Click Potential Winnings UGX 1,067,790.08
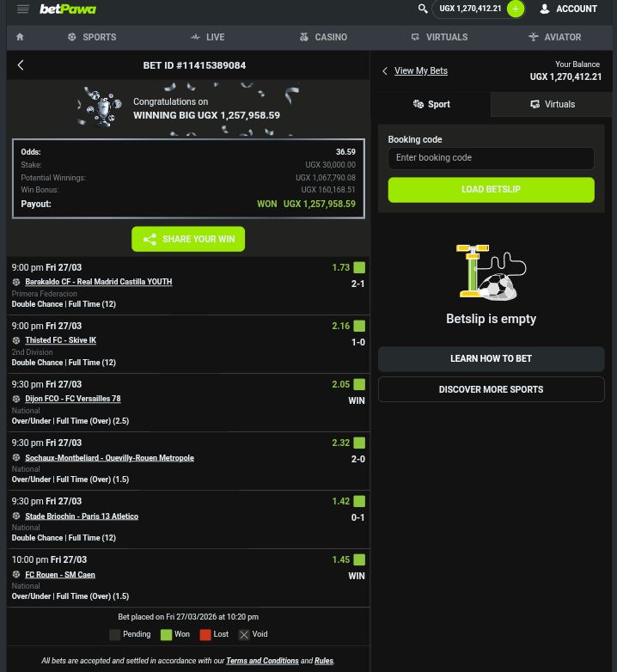The image size is (617, 672). (x=326, y=177)
